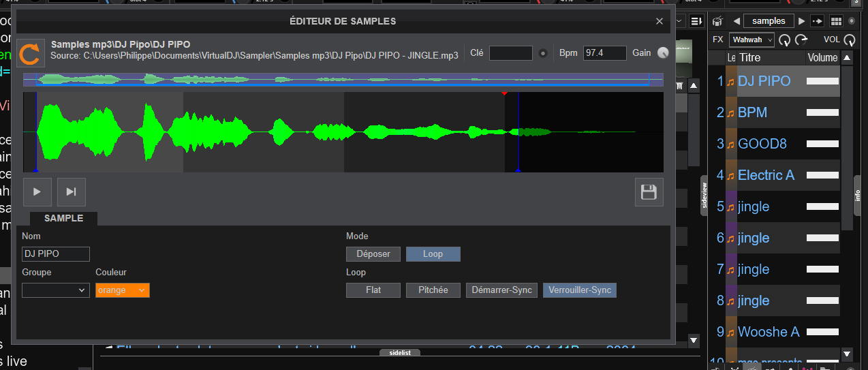Viewport: 868px width, 370px height.
Task: Click the play-to-end skip button in editor
Action: [x=71, y=191]
